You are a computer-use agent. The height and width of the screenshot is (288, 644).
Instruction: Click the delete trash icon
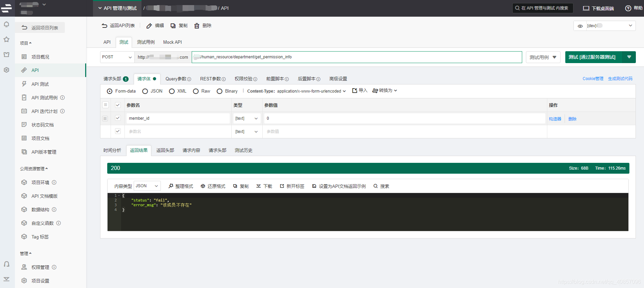[197, 26]
